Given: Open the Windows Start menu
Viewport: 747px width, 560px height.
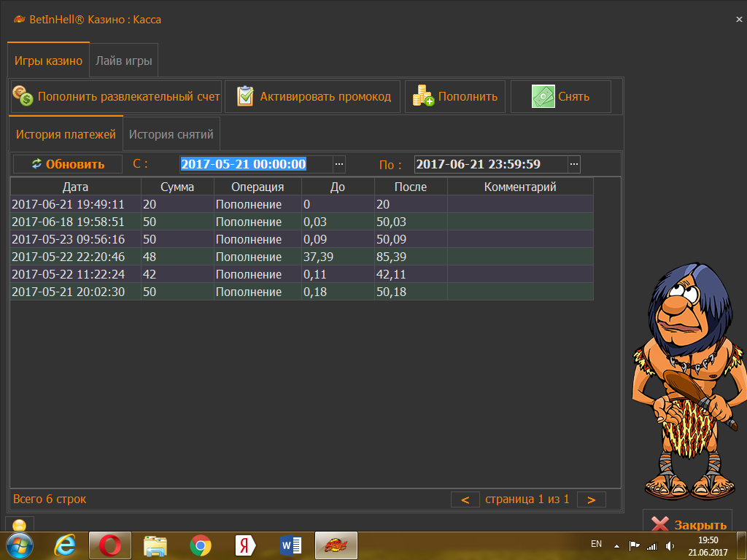Looking at the screenshot, I should 19,545.
